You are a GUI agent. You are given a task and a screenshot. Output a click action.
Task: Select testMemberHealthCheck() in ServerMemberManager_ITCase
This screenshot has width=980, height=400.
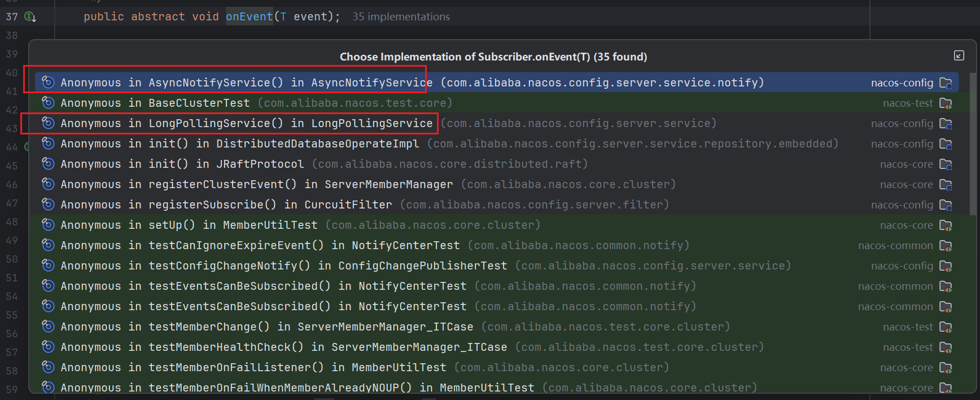click(x=283, y=347)
